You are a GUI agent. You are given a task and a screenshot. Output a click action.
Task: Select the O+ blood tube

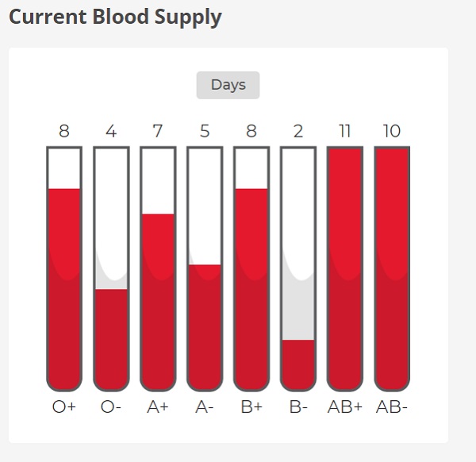[x=64, y=270]
